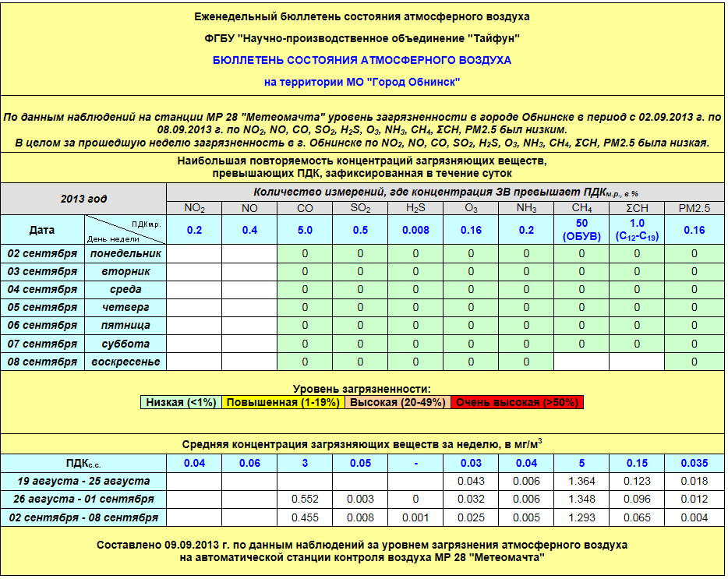Screen dimensions: 728x579
Task: Click the PM2.5 column header
Action: pos(694,208)
